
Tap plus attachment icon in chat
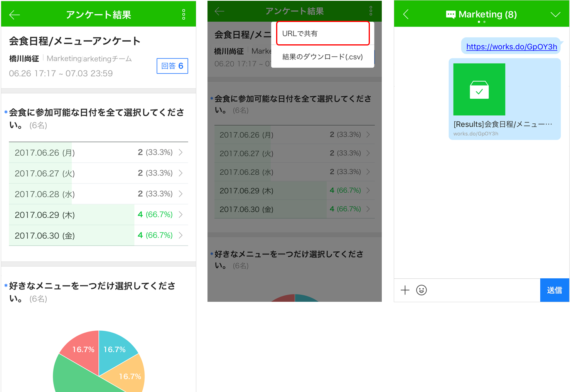pyautogui.click(x=405, y=290)
